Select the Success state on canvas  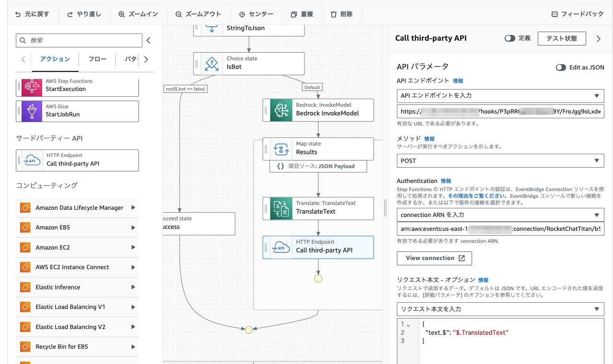click(199, 224)
